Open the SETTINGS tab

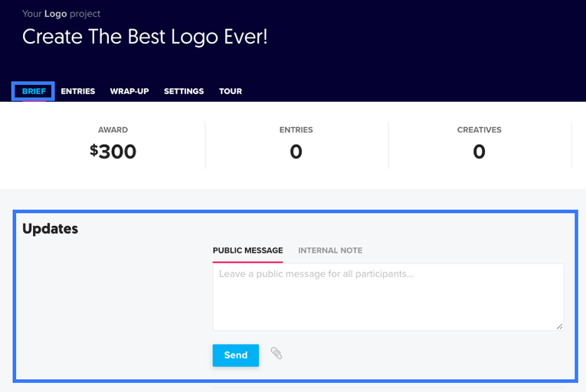pyautogui.click(x=184, y=91)
